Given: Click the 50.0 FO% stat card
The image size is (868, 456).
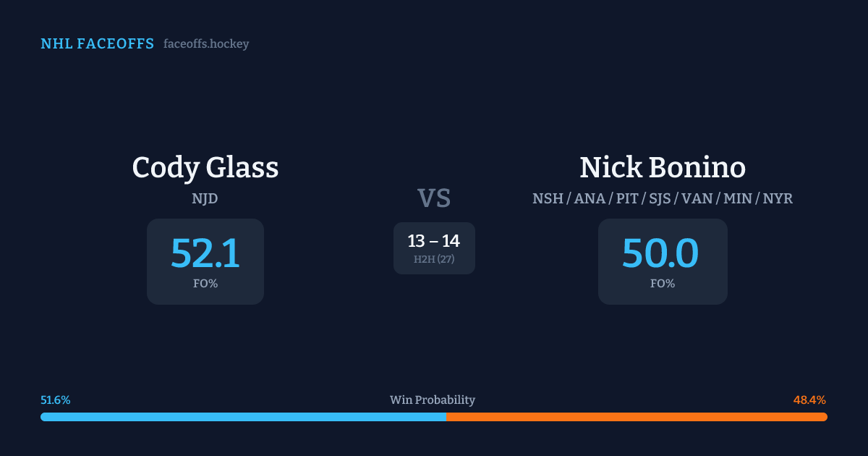Looking at the screenshot, I should 663,261.
